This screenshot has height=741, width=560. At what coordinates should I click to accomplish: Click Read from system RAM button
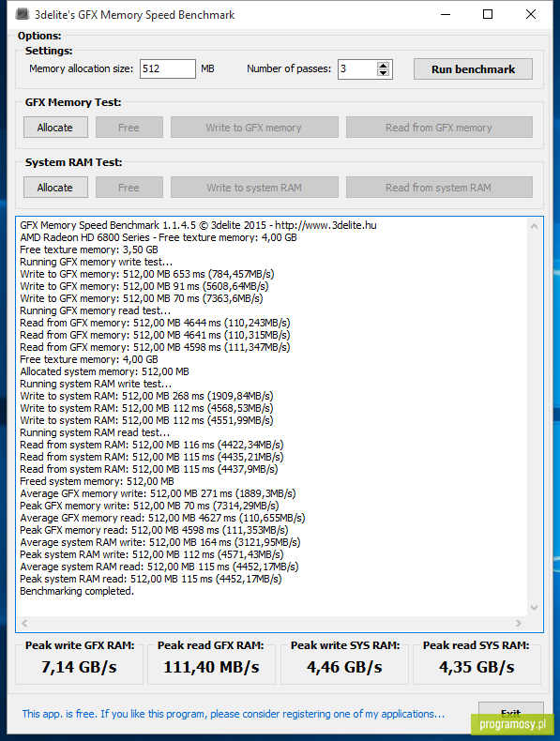[439, 188]
